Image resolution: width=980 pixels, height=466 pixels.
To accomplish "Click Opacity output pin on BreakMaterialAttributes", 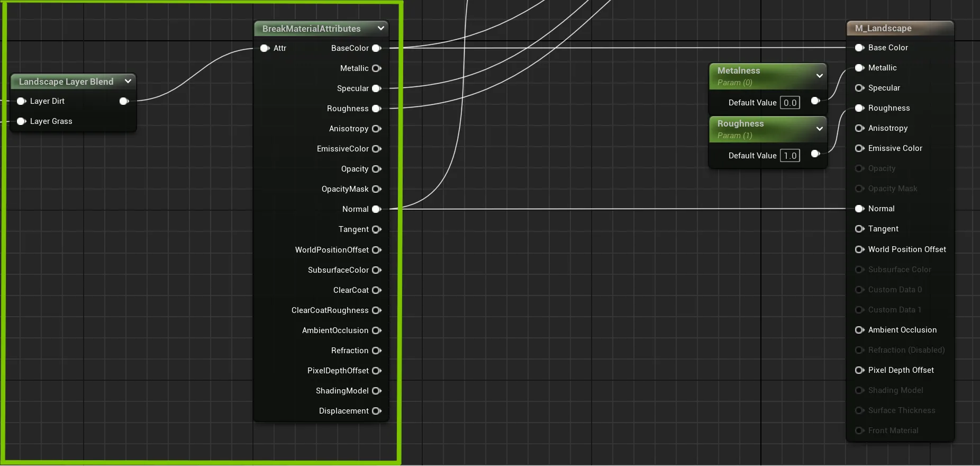I will pyautogui.click(x=377, y=169).
